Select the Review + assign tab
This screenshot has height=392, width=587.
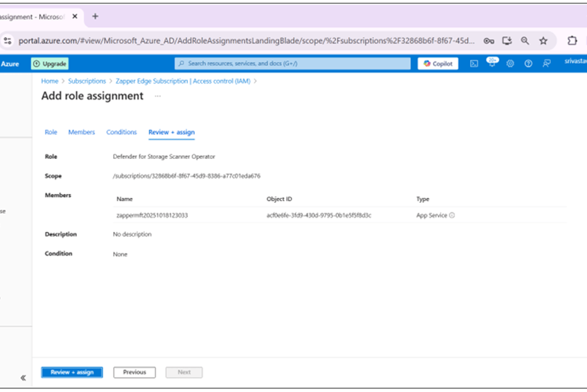click(x=171, y=132)
